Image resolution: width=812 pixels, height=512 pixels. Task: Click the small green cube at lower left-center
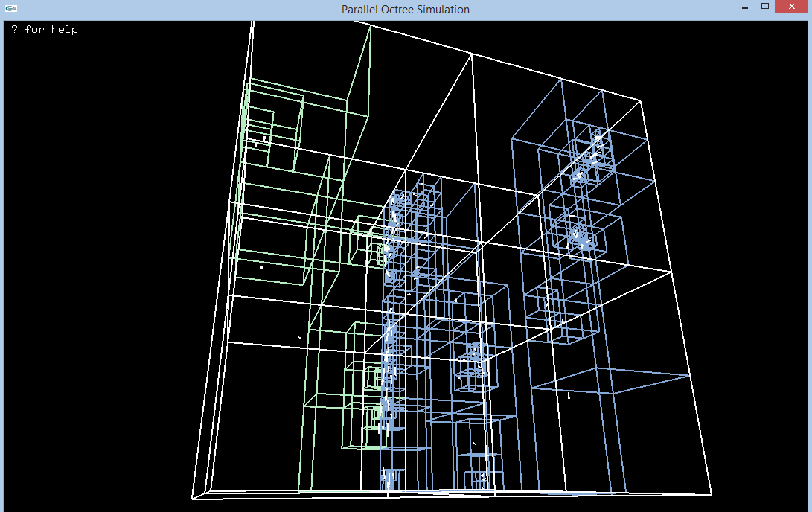coord(361,428)
